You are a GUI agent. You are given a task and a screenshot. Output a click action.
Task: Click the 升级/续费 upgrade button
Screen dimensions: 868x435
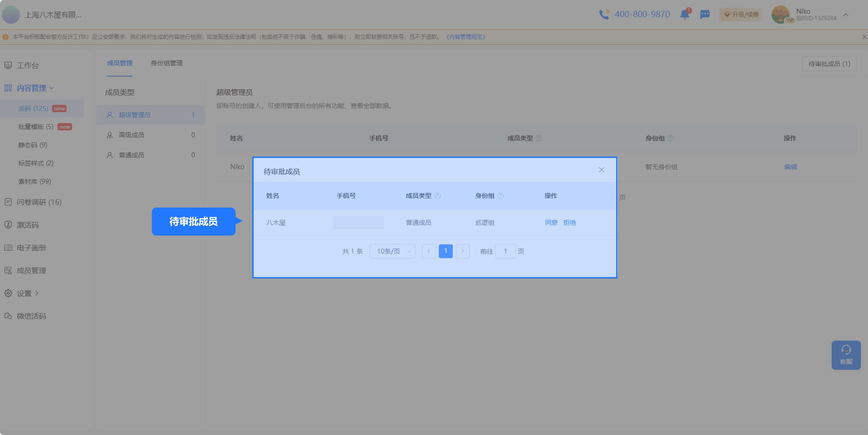tap(741, 14)
